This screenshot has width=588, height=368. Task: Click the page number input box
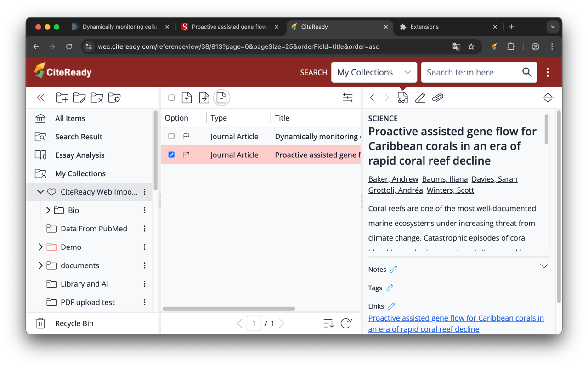coord(254,323)
